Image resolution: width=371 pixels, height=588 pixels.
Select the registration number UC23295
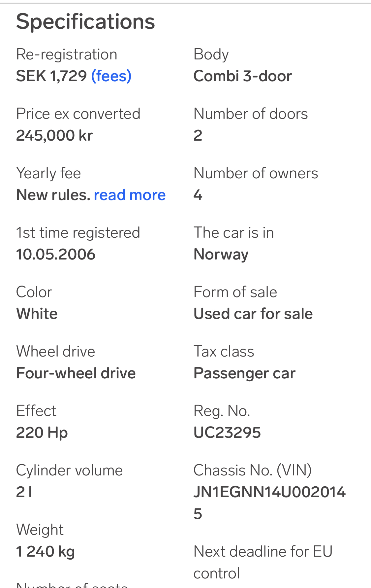(227, 432)
